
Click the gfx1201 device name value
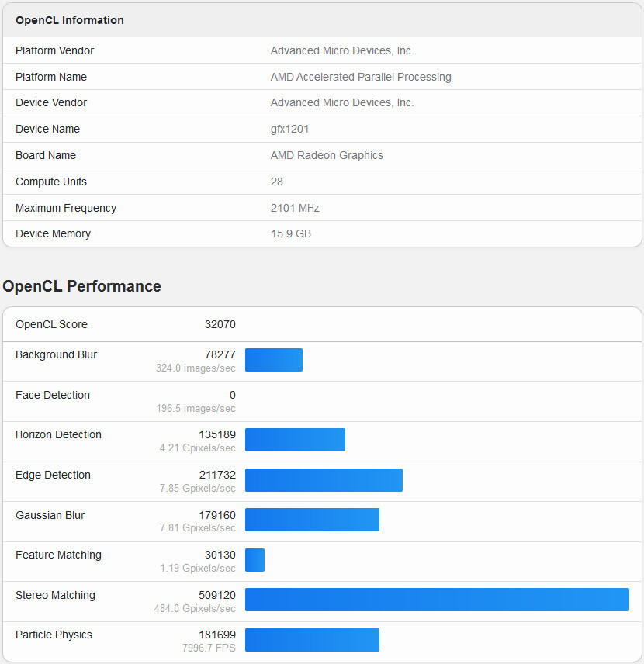point(289,129)
